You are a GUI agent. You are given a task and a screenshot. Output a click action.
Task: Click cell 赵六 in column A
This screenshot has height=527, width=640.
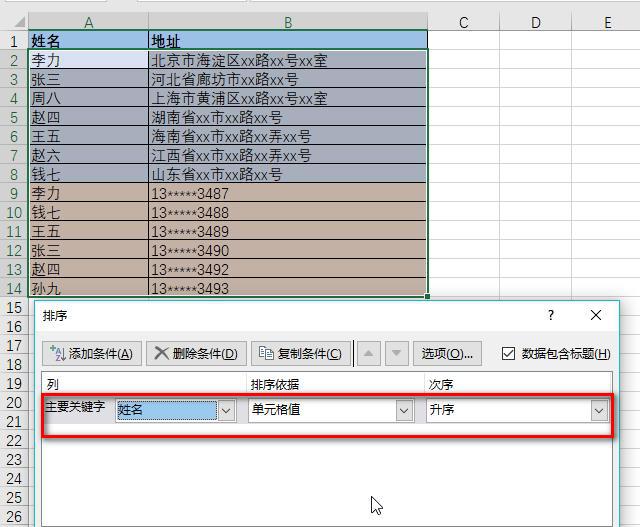pyautogui.click(x=89, y=155)
